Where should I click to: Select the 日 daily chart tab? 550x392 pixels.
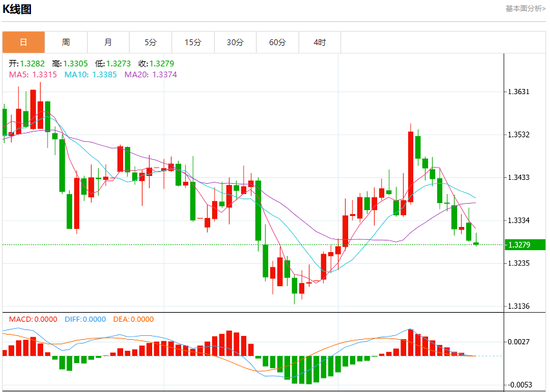point(23,43)
